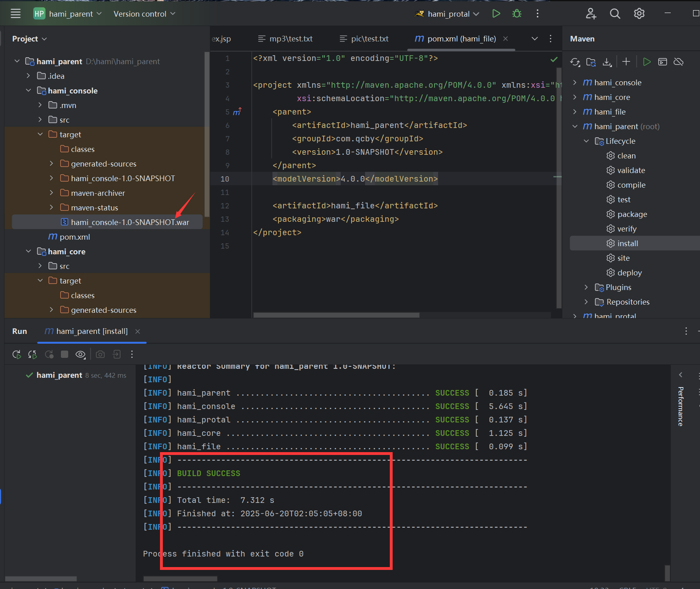Open the Code With Me user icon
This screenshot has width=700, height=589.
coord(590,14)
